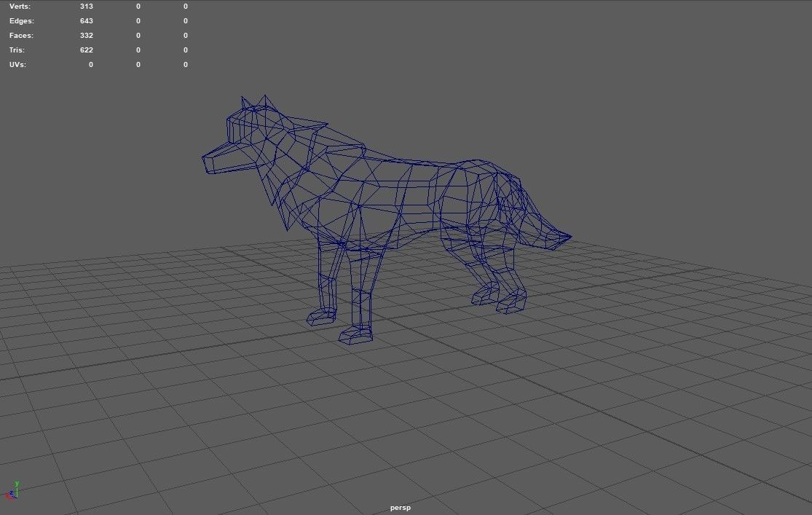This screenshot has width=812, height=515.
Task: Click the Verts label in HUD
Action: [x=20, y=7]
